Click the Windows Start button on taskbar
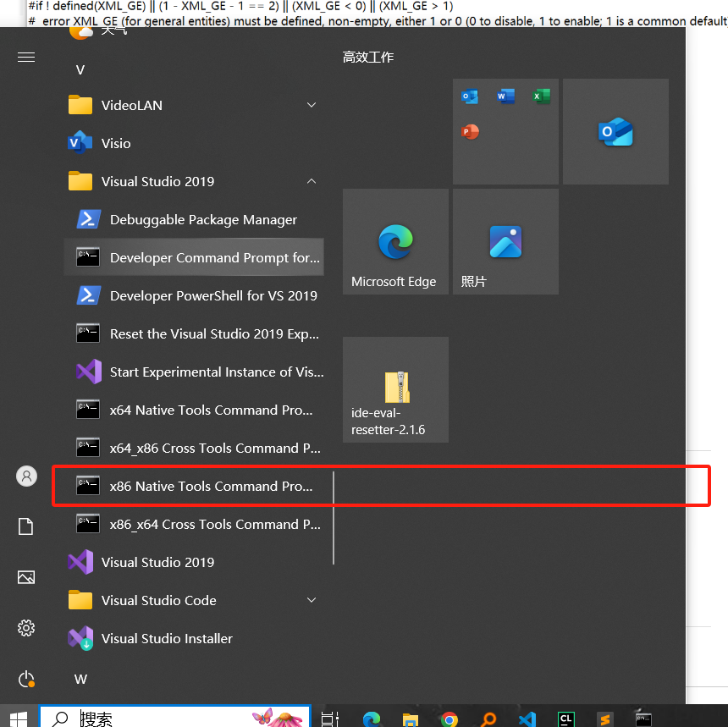Image resolution: width=728 pixels, height=727 pixels. [19, 719]
